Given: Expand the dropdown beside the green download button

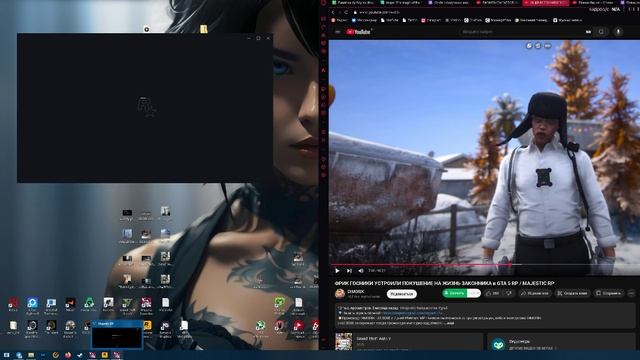Looking at the screenshot, I should 473,293.
